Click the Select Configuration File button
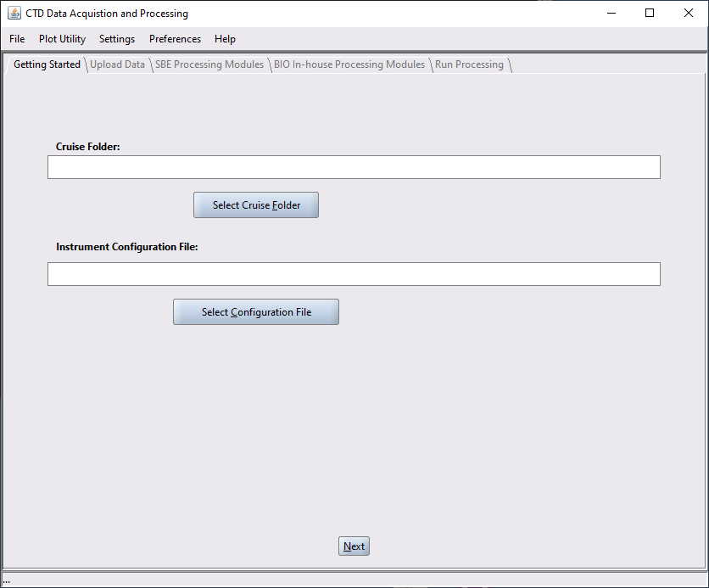This screenshot has width=709, height=588. 256,311
